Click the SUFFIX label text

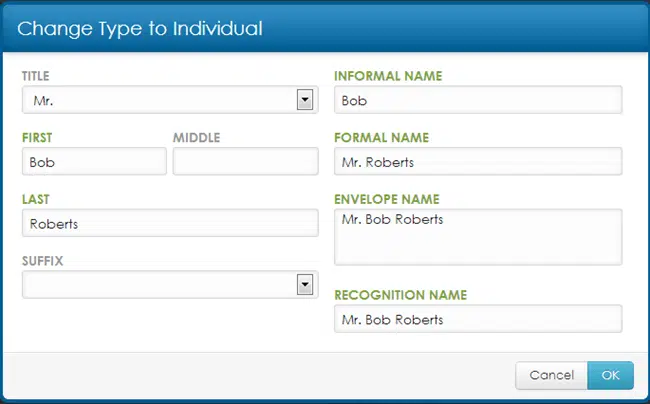(x=42, y=260)
